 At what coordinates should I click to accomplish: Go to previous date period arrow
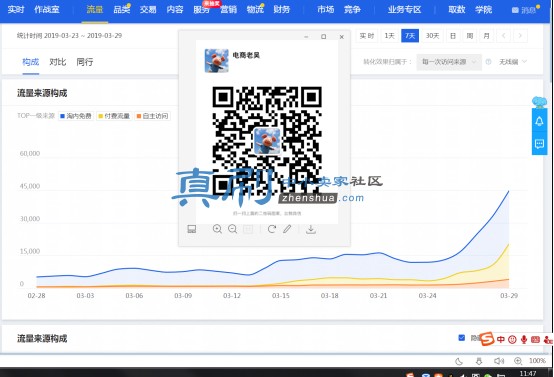pyautogui.click(x=503, y=36)
